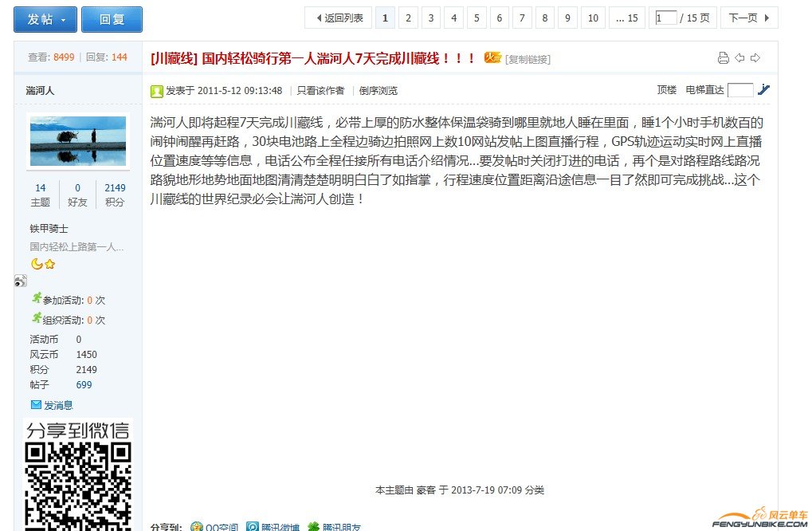Image resolution: width=812 pixels, height=531 pixels.
Task: Click the hot thread flame badge
Action: (x=492, y=57)
